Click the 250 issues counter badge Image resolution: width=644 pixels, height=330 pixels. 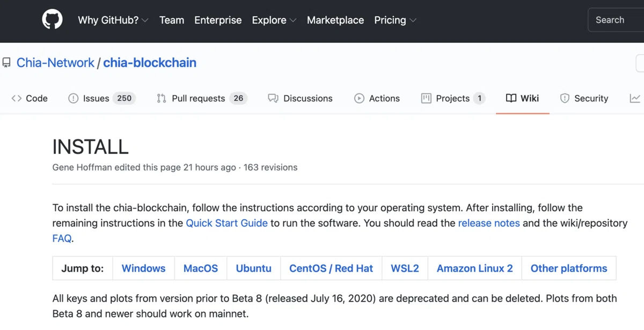coord(125,98)
